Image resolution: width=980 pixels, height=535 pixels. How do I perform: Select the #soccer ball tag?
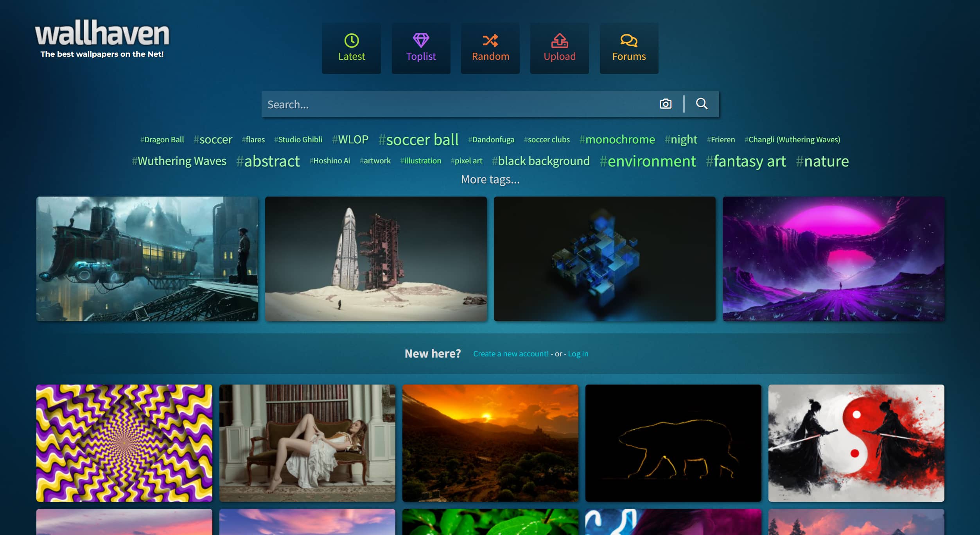tap(418, 140)
